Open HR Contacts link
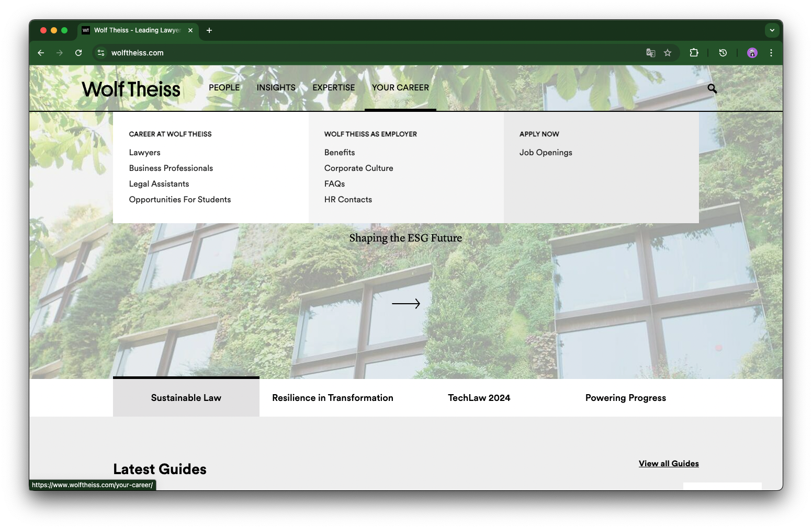 pos(348,200)
